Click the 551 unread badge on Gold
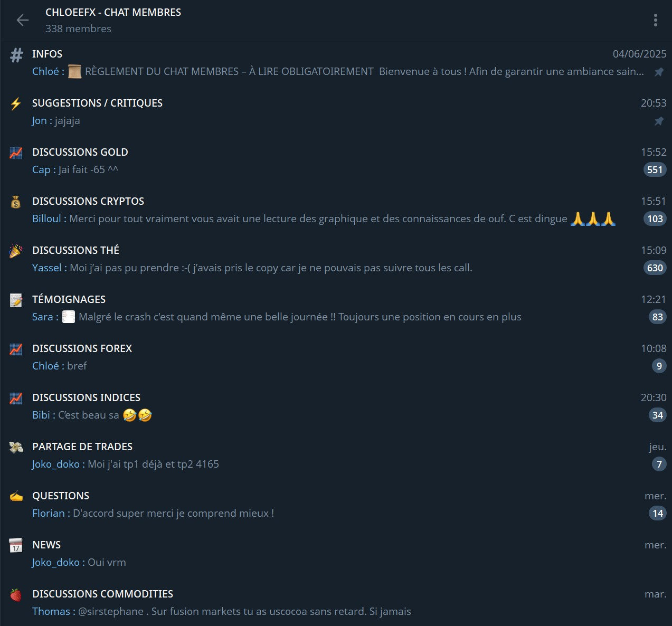Screen dimensions: 672x626 (x=655, y=169)
